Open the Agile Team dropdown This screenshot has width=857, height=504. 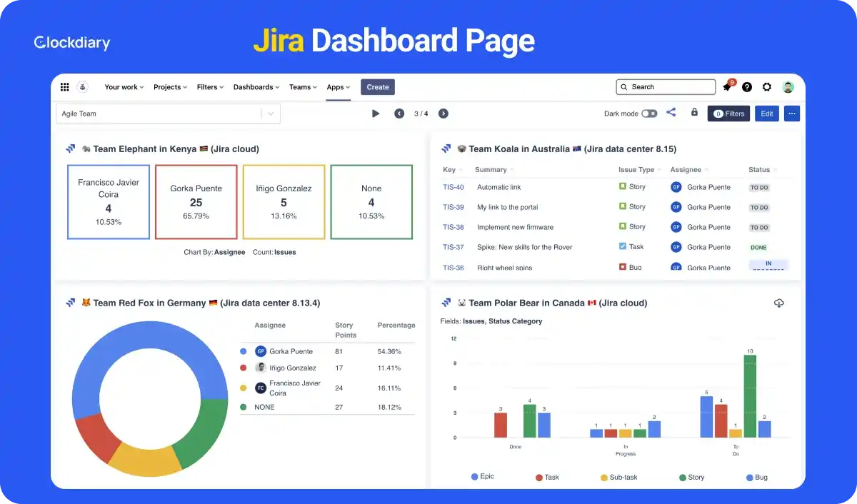coord(169,114)
